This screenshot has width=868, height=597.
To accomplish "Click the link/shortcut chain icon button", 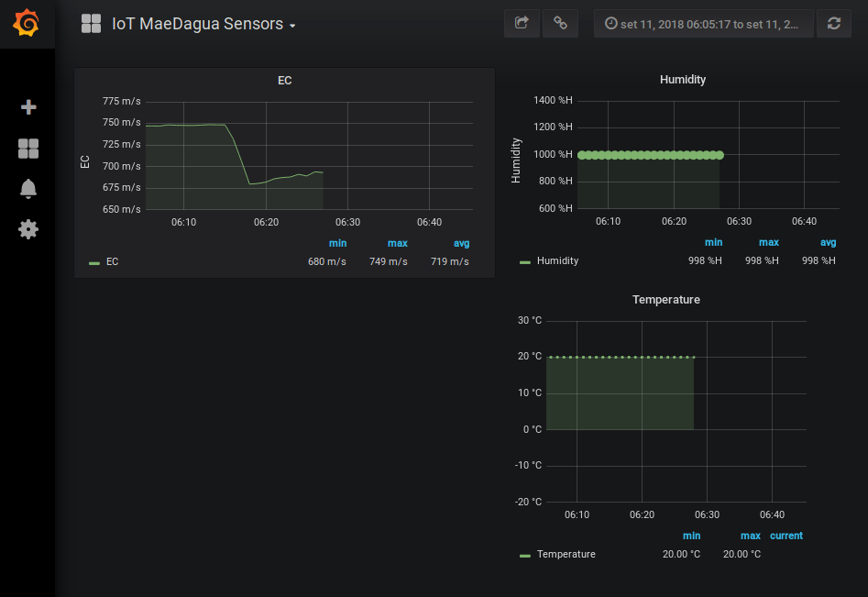I will (560, 24).
